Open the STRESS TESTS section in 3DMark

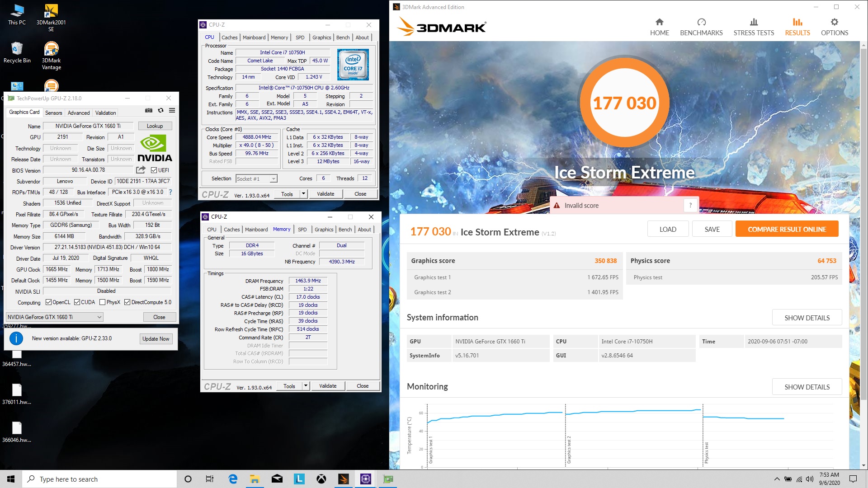[x=754, y=27]
